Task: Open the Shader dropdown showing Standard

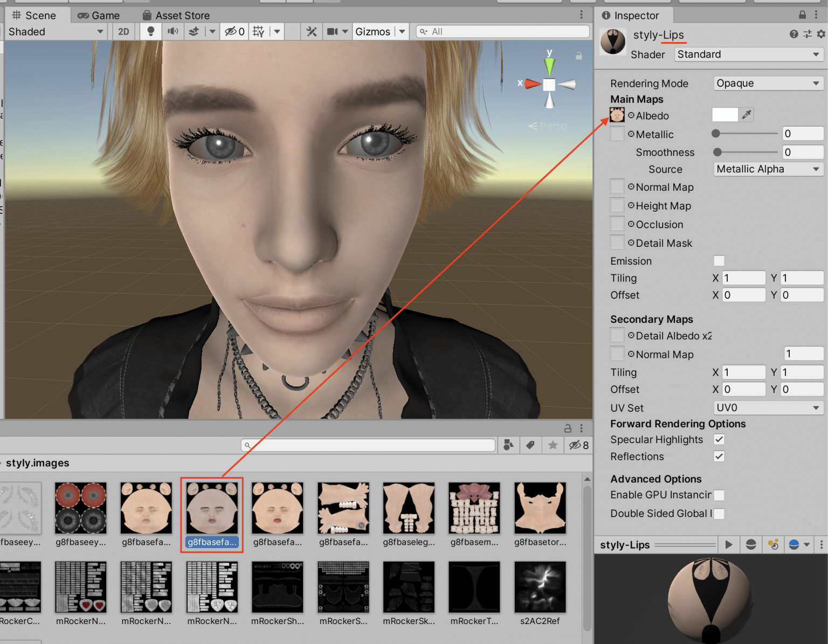Action: click(x=748, y=54)
